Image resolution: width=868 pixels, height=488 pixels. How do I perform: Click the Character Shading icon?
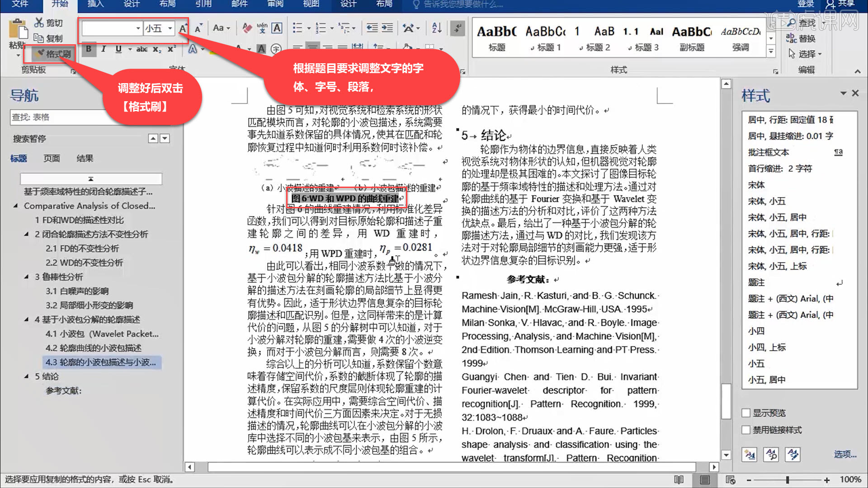click(261, 49)
